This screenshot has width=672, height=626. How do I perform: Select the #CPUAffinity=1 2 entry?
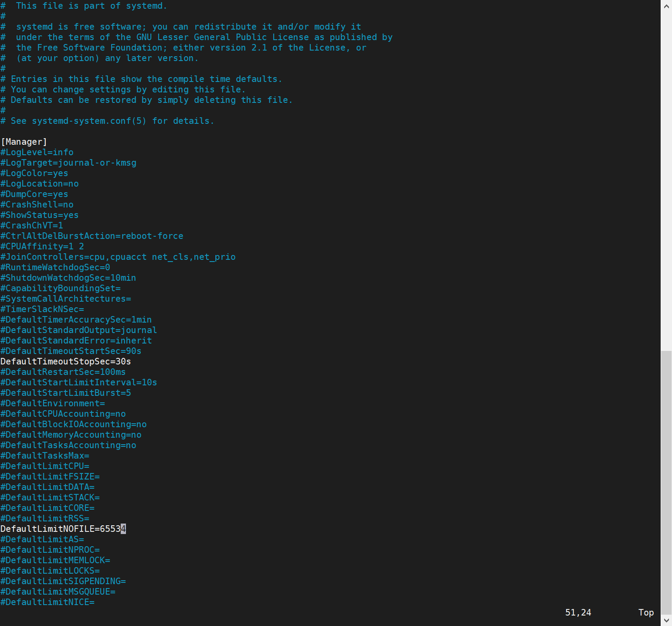click(x=42, y=246)
